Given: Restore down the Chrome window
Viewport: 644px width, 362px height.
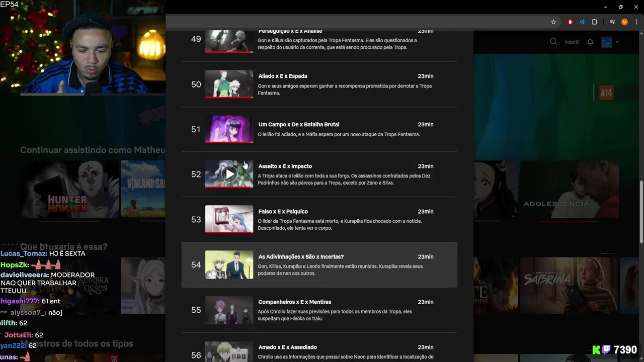Looking at the screenshot, I should [x=621, y=7].
